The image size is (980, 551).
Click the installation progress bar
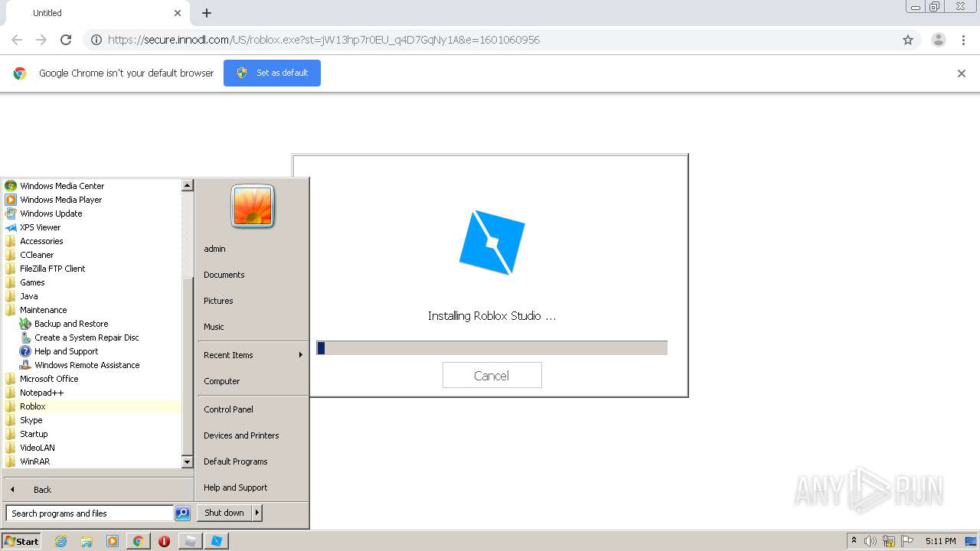[x=492, y=348]
